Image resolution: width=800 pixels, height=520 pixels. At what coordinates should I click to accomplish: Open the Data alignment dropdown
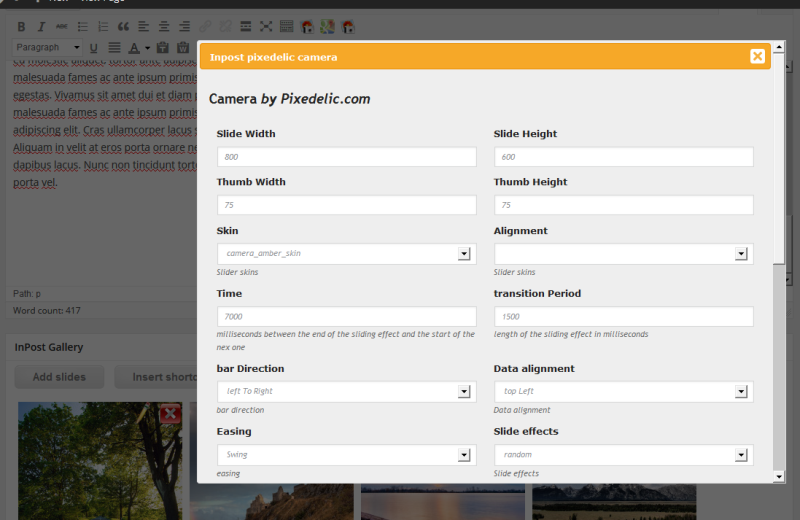(x=623, y=391)
